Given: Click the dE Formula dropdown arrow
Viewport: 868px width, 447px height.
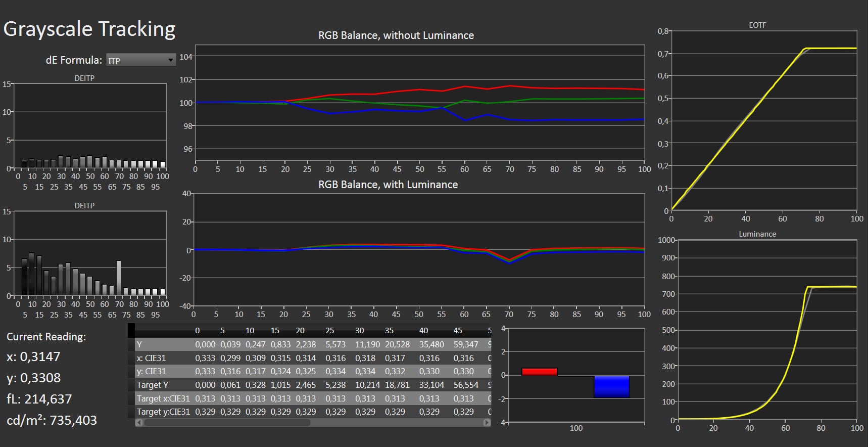Looking at the screenshot, I should pos(171,60).
